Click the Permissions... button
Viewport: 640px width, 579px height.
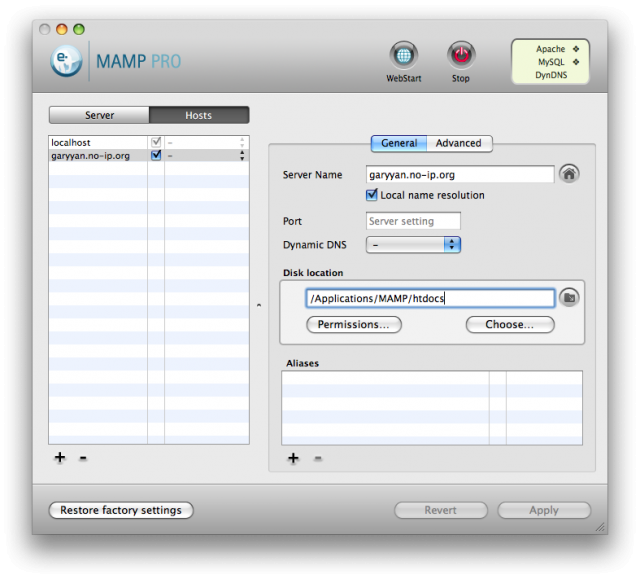[353, 324]
